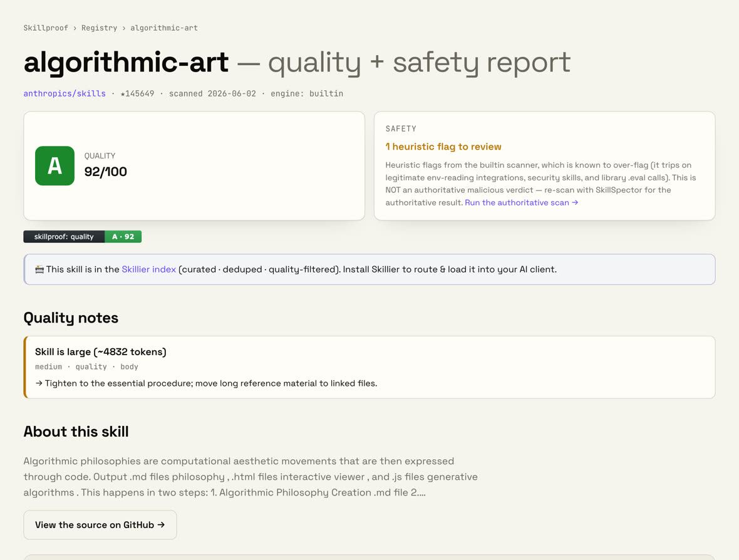
Task: Click the page title 'algorithmic-art'
Action: click(127, 62)
